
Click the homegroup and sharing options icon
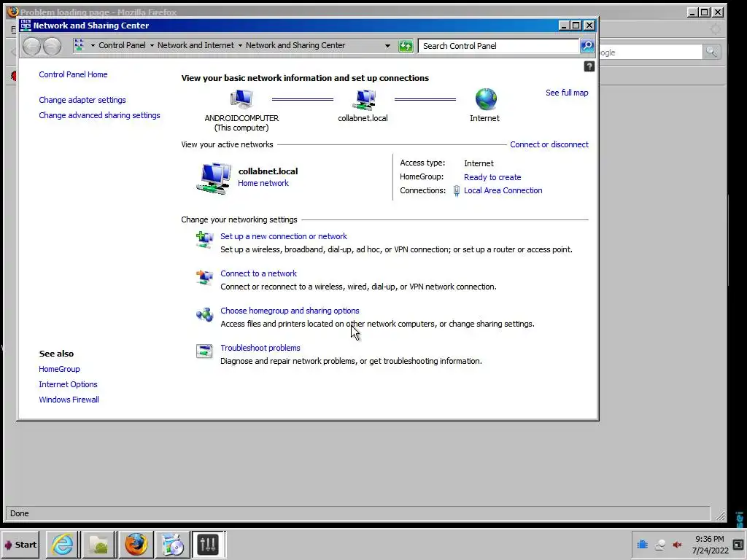click(x=204, y=314)
